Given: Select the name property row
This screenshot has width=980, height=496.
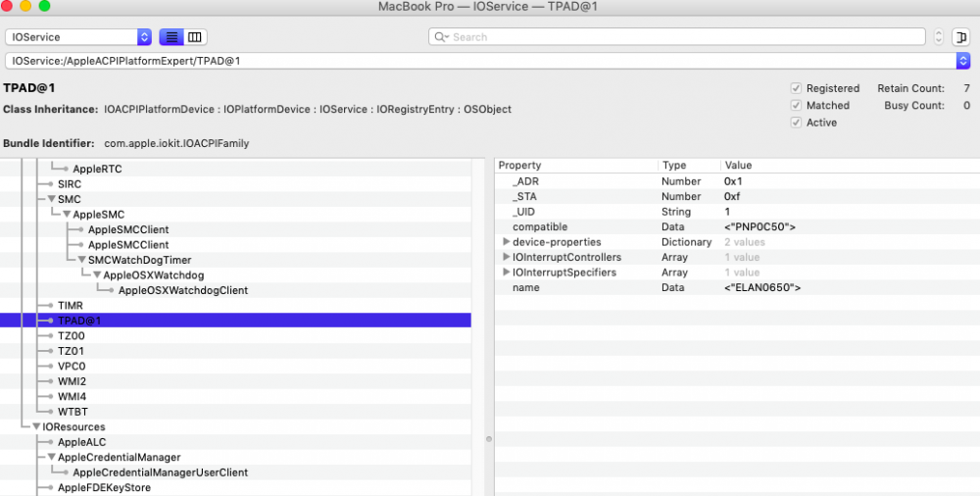Looking at the screenshot, I should (x=738, y=288).
